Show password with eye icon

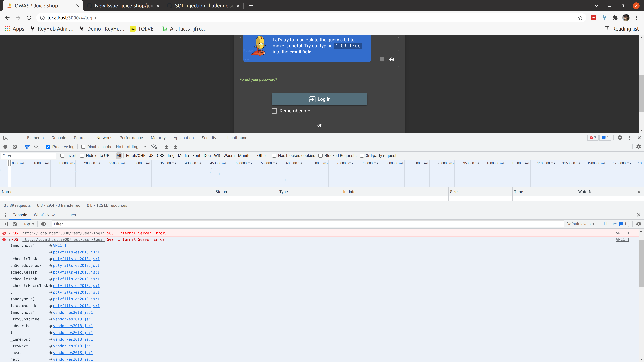(x=392, y=59)
